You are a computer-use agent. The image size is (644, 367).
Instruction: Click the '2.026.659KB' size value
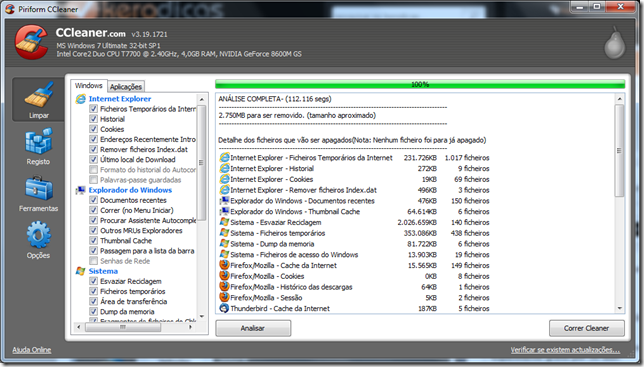click(417, 222)
